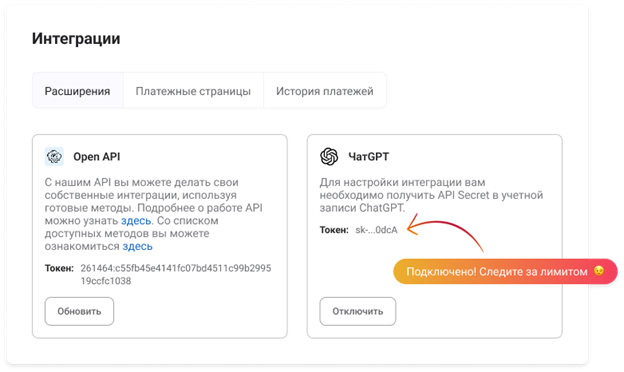Image resolution: width=624 pixels, height=372 pixels.
Task: Open the История платежей tab
Action: coord(325,91)
